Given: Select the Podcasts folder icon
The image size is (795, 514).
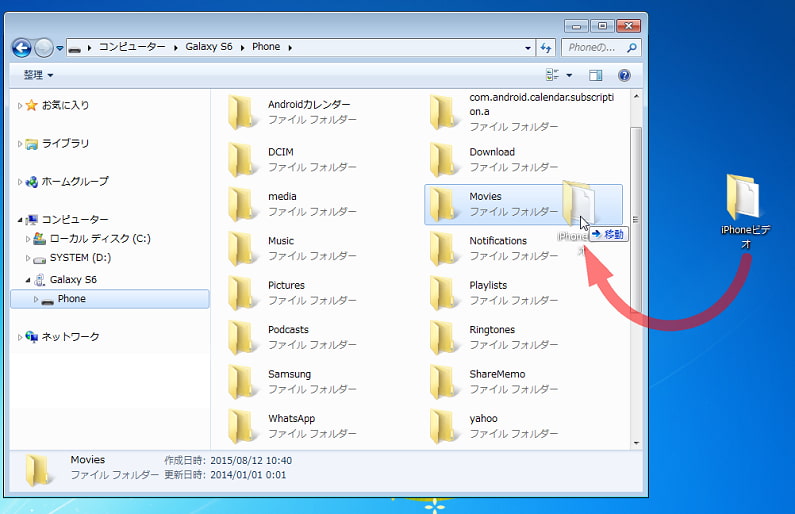Looking at the screenshot, I should click(x=241, y=337).
